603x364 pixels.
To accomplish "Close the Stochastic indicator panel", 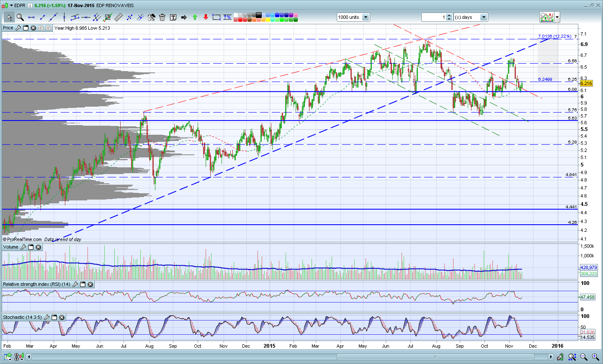I will 62,318.
